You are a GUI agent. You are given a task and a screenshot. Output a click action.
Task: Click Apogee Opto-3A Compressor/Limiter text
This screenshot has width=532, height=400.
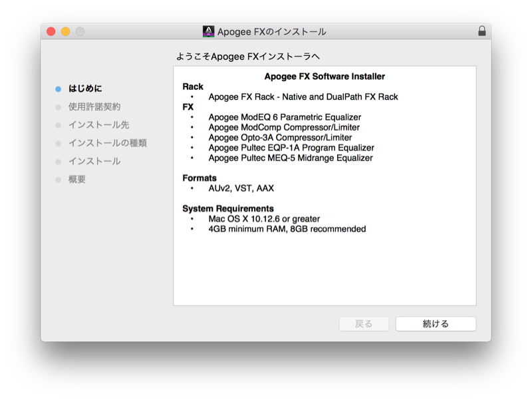(x=280, y=138)
